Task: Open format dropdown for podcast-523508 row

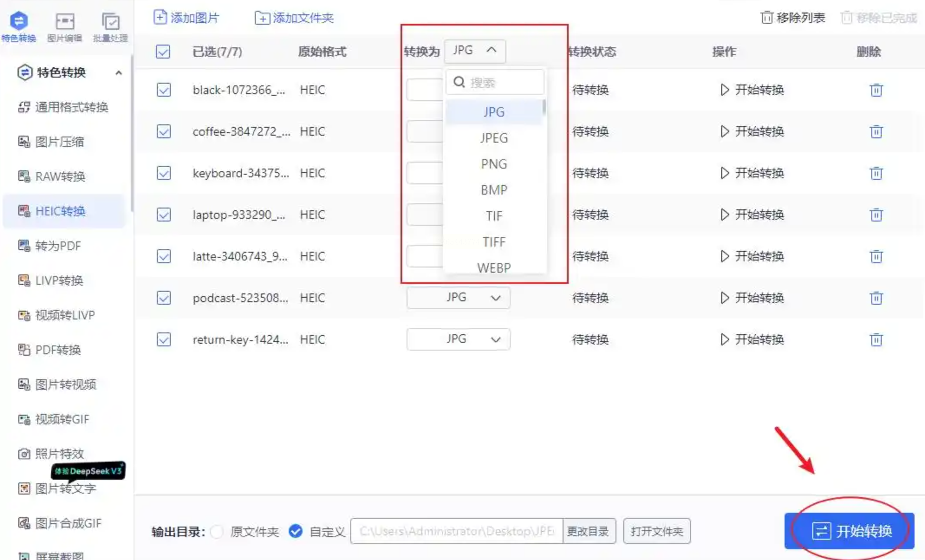Action: [458, 298]
